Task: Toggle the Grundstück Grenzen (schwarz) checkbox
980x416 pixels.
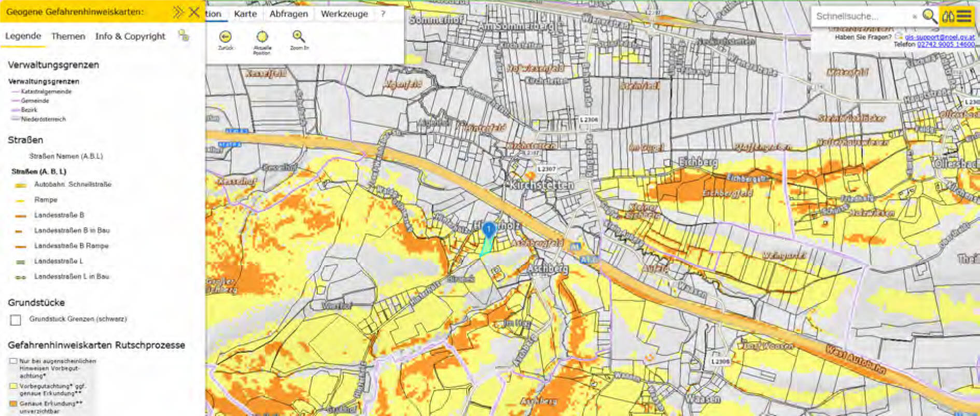Action: pyautogui.click(x=16, y=320)
